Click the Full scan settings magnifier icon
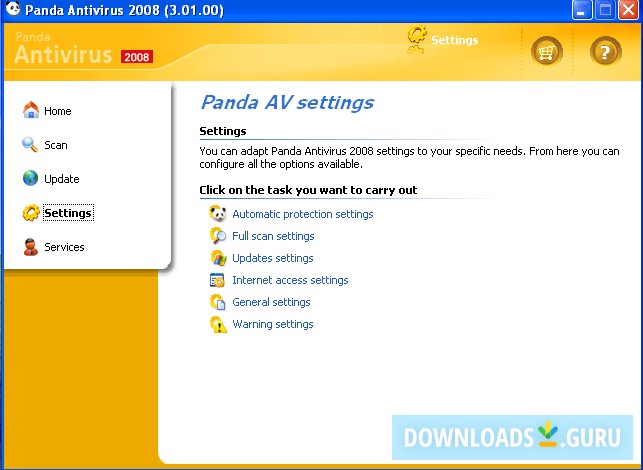This screenshot has height=470, width=643. pyautogui.click(x=218, y=236)
